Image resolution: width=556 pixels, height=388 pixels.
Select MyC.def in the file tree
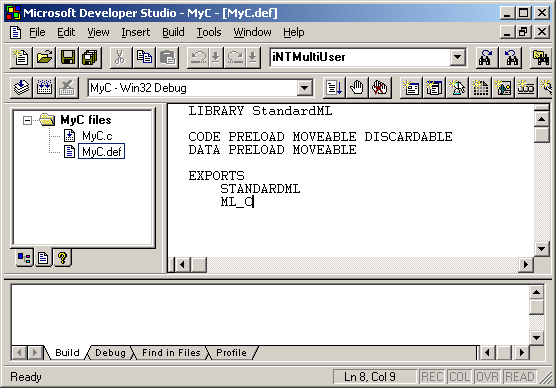101,152
